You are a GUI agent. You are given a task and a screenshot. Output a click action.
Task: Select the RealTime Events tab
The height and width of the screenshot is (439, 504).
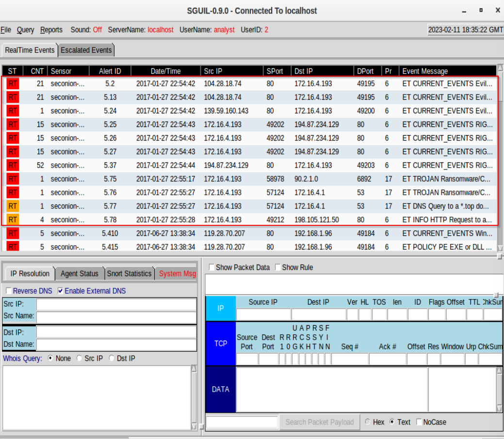(29, 50)
